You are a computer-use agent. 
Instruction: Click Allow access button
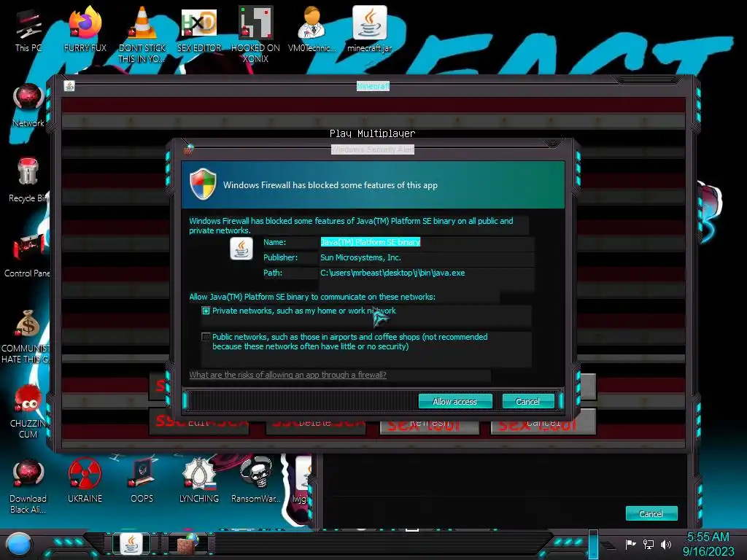(x=455, y=402)
